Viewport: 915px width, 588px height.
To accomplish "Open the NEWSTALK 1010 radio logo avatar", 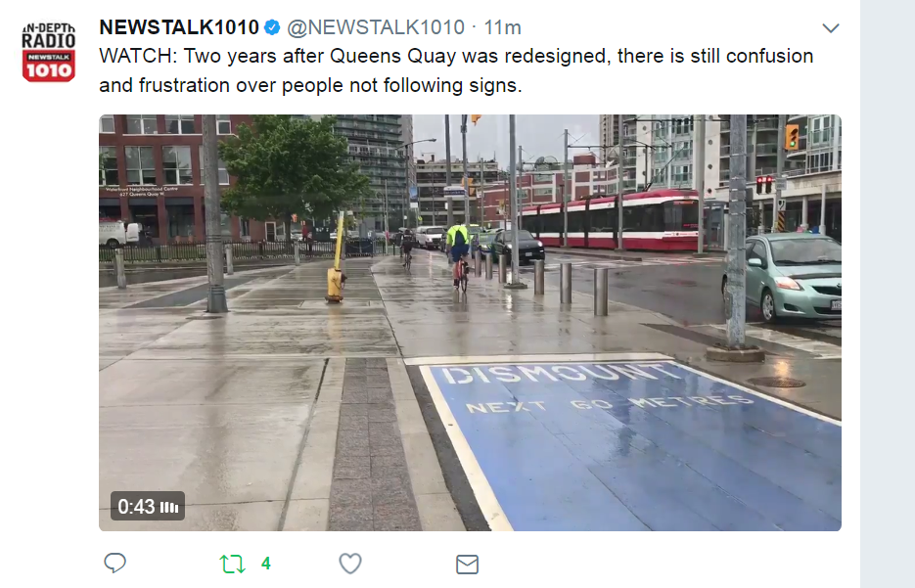I will [x=48, y=52].
